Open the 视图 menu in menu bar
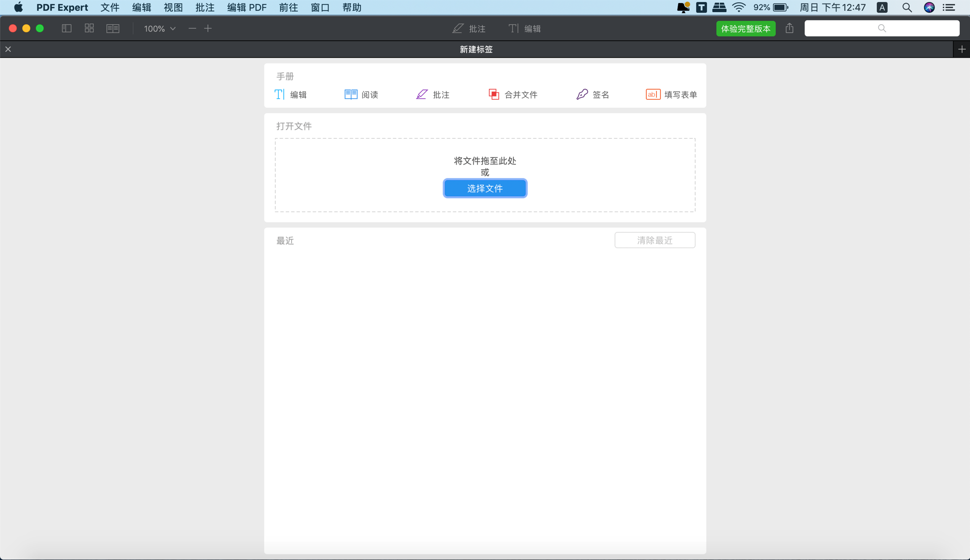Screen dimensions: 970x560 click(x=173, y=7)
